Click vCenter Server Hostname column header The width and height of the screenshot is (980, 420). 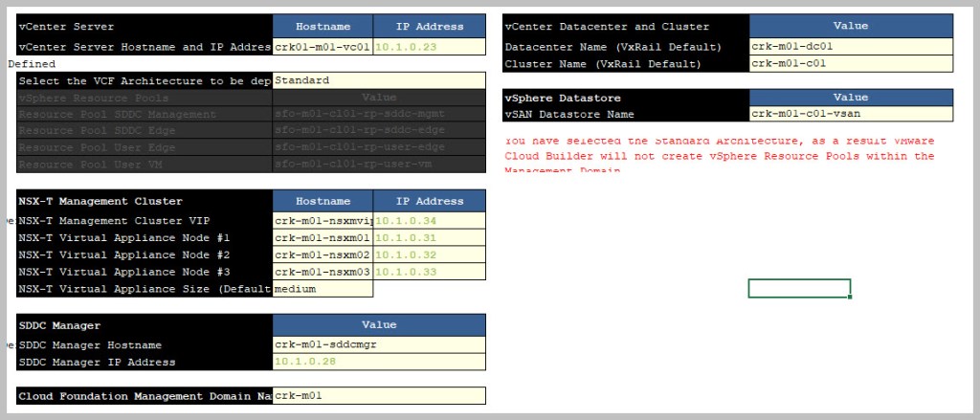[x=323, y=26]
